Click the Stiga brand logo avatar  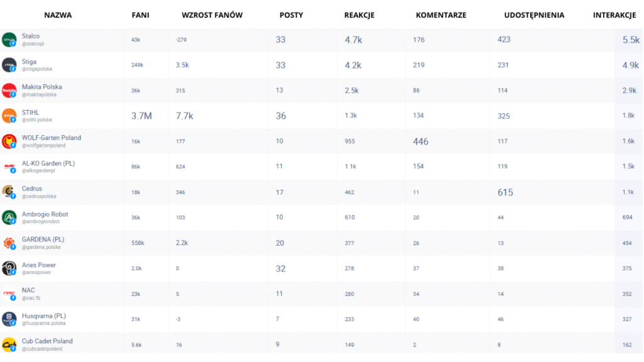point(9,65)
